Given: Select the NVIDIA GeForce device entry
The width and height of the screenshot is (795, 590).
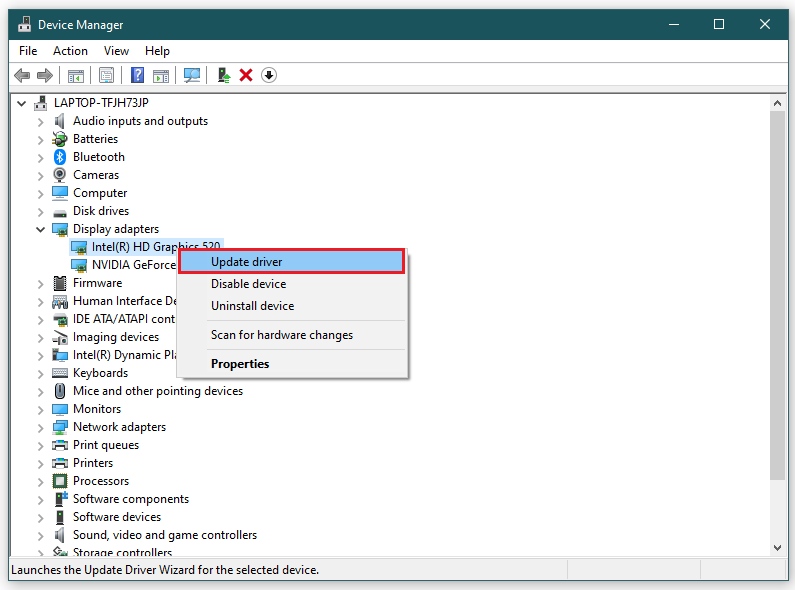Looking at the screenshot, I should (x=134, y=265).
